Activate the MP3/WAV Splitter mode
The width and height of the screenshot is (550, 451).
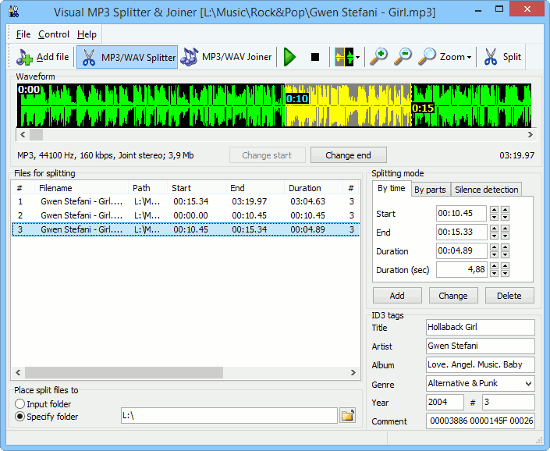tap(127, 57)
